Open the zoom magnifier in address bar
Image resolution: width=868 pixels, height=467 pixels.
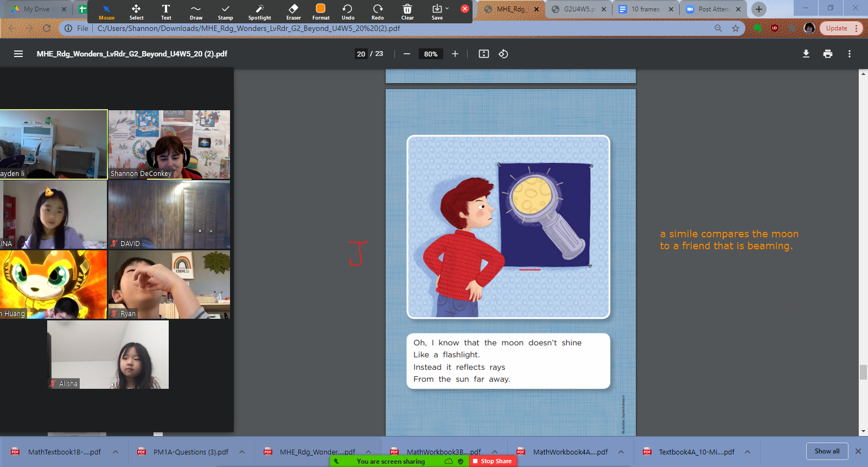(x=718, y=28)
